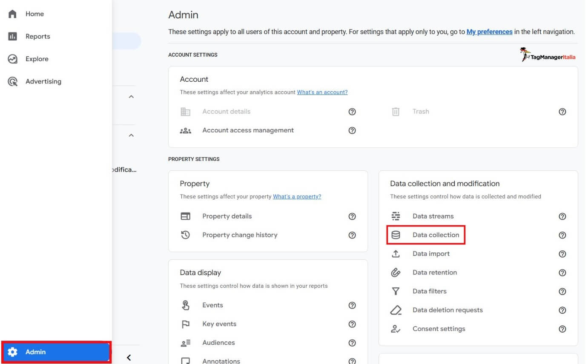588x364 pixels.
Task: Click the Data deletion requests eraser icon
Action: (396, 310)
